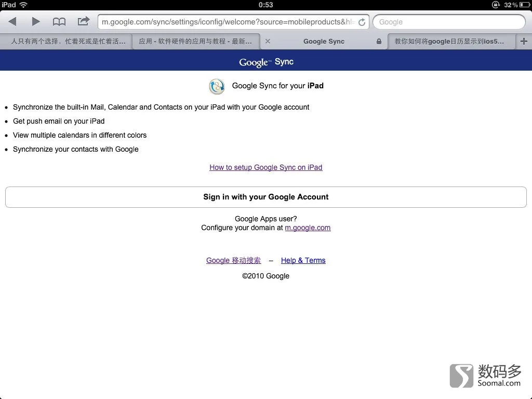Tap Sign in with your Google Account
532x399 pixels.
265,197
